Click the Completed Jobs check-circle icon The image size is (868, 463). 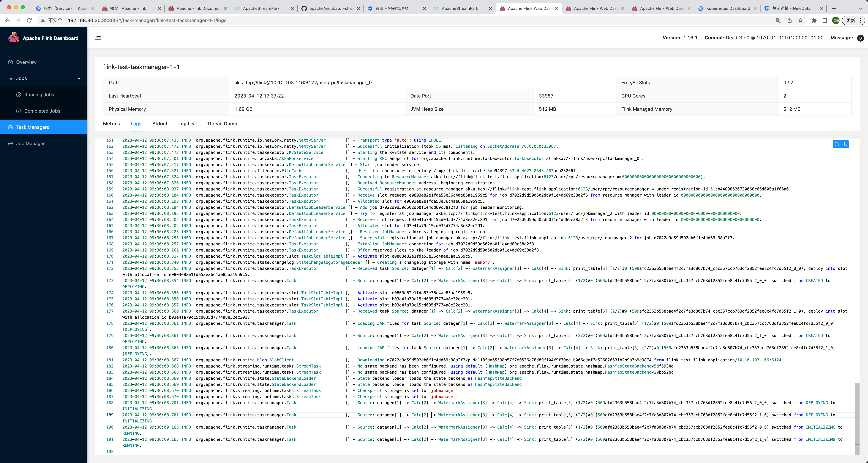(19, 111)
